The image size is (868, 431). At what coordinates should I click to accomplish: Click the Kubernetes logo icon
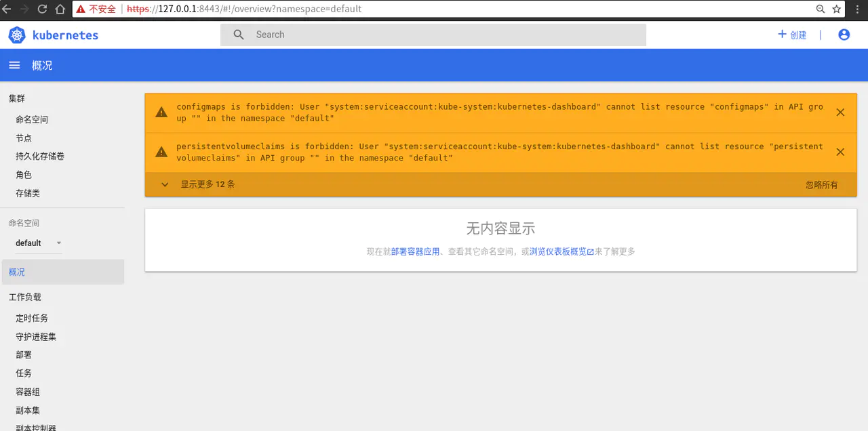click(17, 35)
